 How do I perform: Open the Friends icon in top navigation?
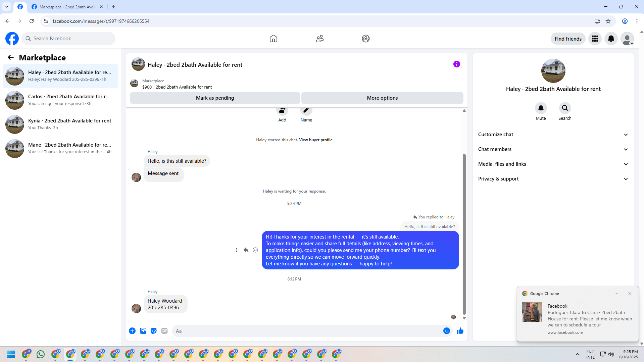320,39
